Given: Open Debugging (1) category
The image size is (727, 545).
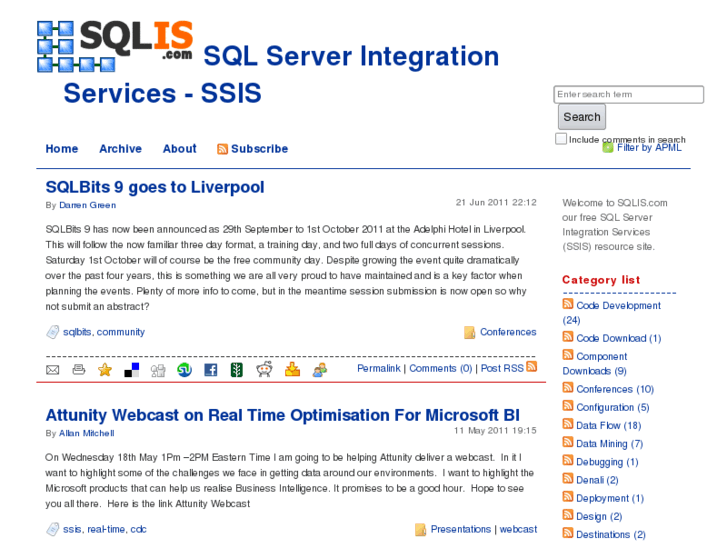Looking at the screenshot, I should (607, 462).
